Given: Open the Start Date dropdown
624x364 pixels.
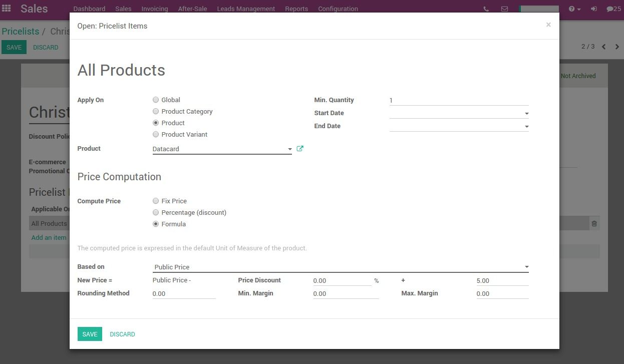Looking at the screenshot, I should point(526,114).
